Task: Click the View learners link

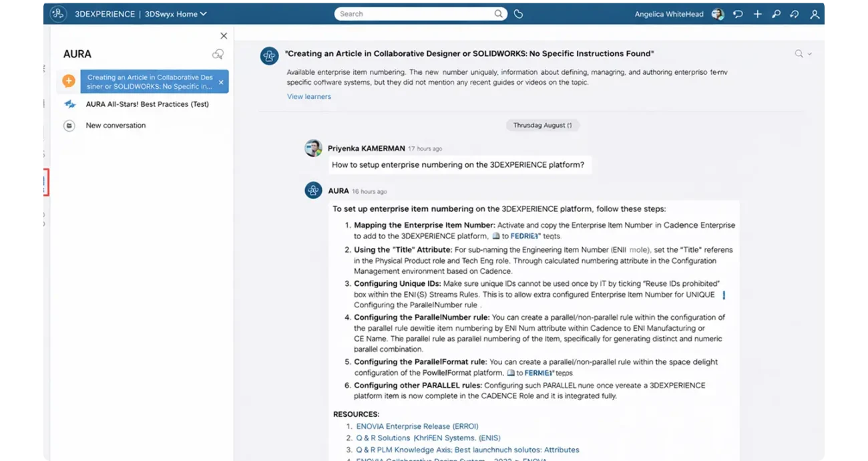Action: 308,96
